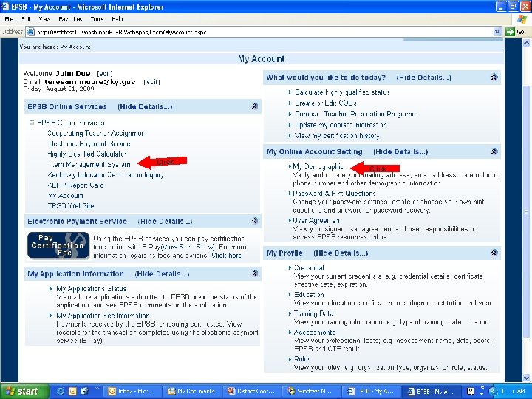Collapse My Application Information panel icon
The width and height of the screenshot is (532, 399).
click(254, 273)
